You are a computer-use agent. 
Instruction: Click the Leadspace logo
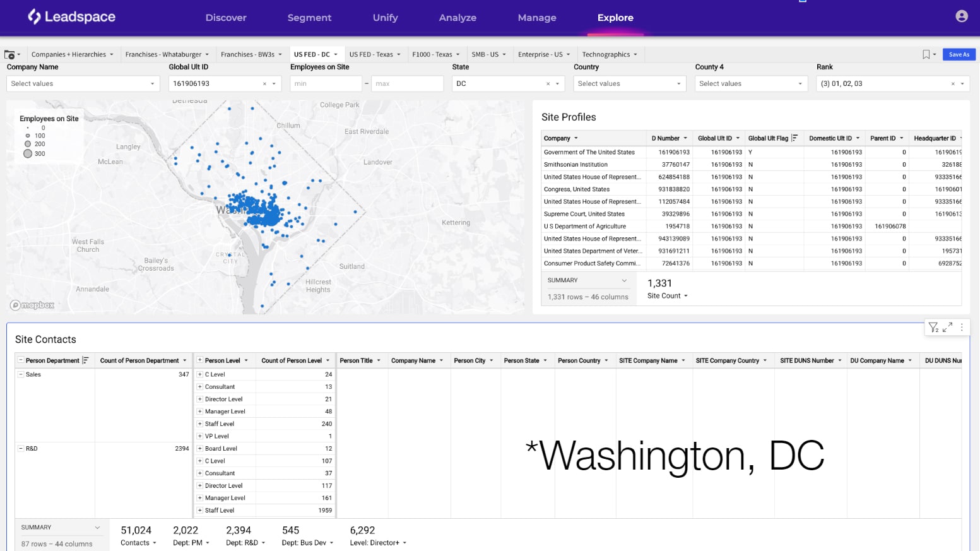pyautogui.click(x=71, y=17)
